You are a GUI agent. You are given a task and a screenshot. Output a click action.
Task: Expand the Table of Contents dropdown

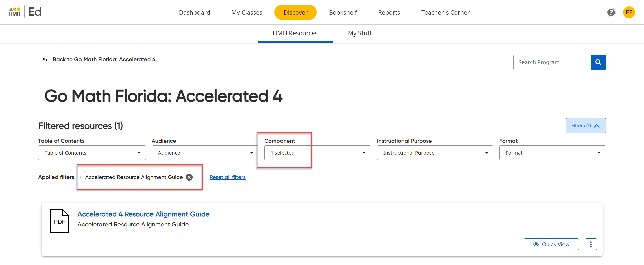[x=92, y=153]
